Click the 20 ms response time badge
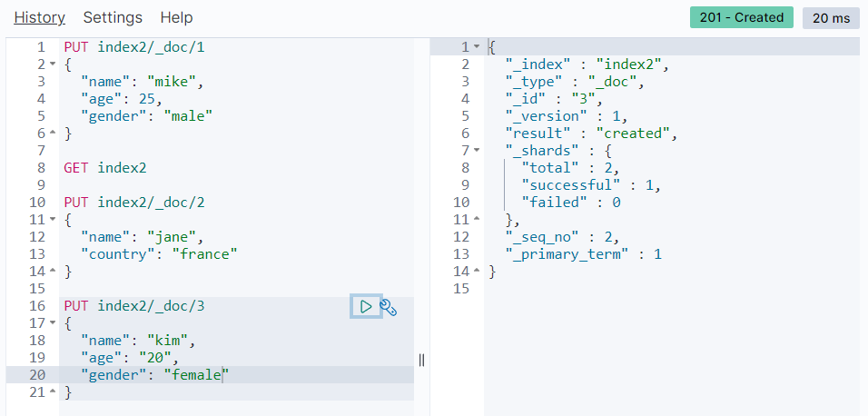 831,18
